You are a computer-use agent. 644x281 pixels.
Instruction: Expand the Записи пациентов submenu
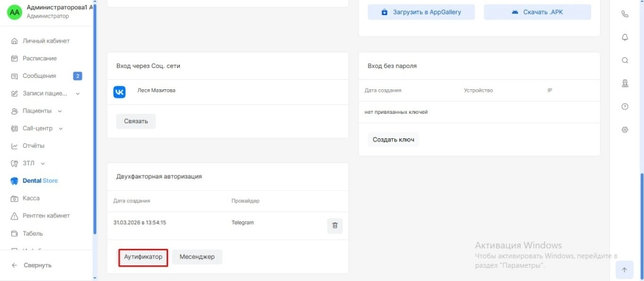(x=77, y=94)
